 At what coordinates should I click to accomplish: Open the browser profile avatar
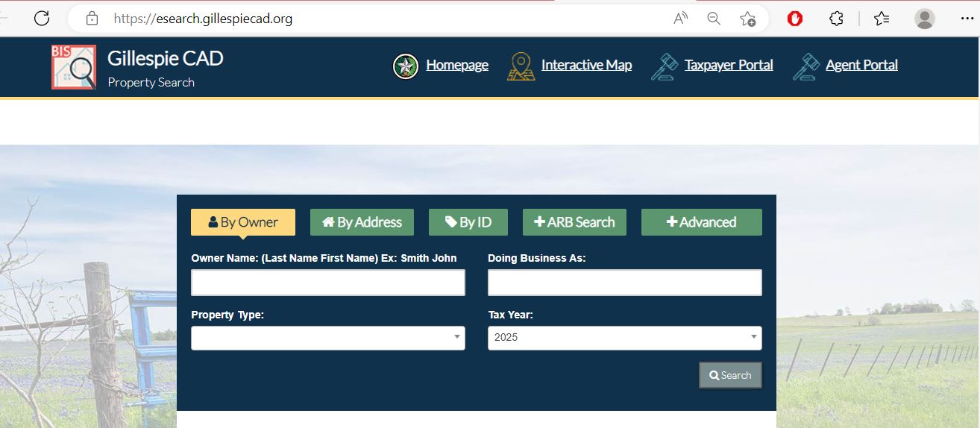tap(924, 19)
